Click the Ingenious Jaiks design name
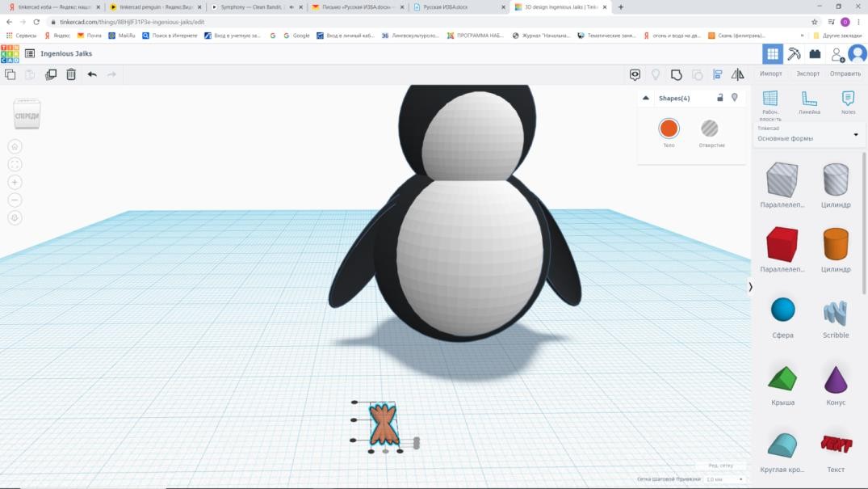868x489 pixels. pyautogui.click(x=66, y=54)
